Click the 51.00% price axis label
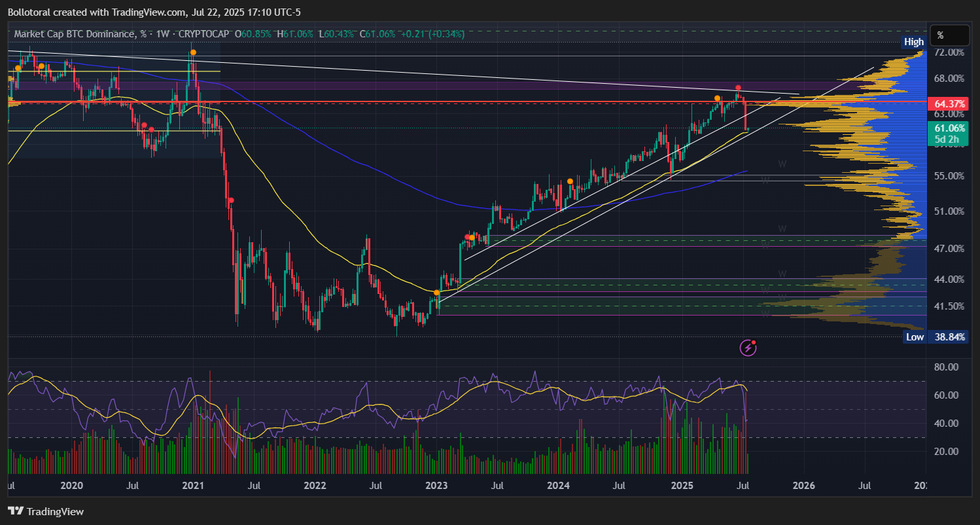Screen dimensions: 980x525 click(949, 211)
